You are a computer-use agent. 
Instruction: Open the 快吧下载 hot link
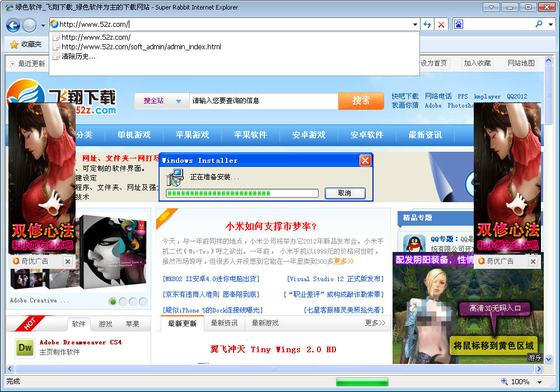405,96
